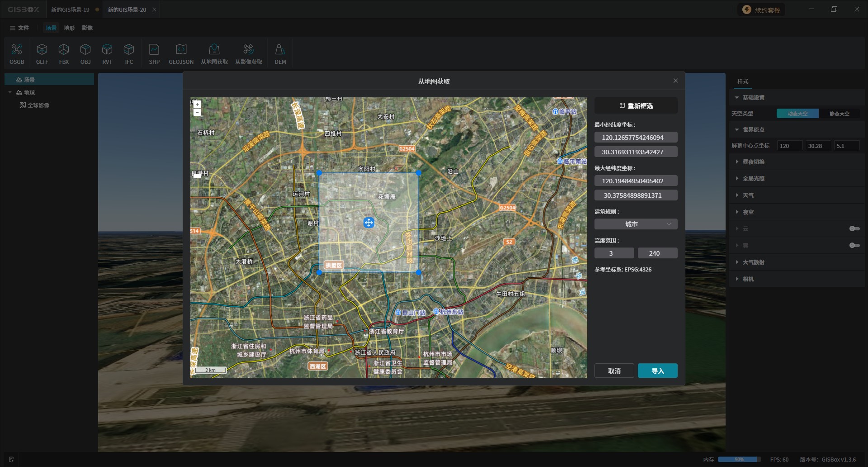Click the 导入 button
The height and width of the screenshot is (467, 868).
click(x=657, y=371)
